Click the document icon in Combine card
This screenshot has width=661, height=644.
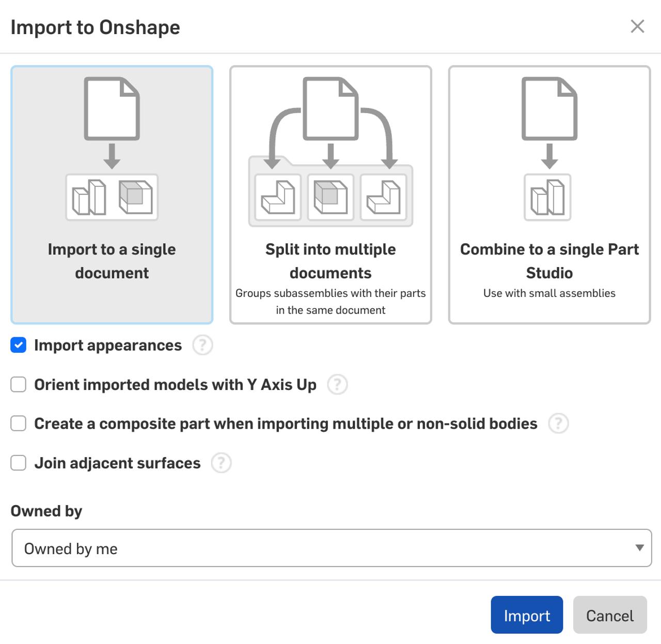coord(549,108)
